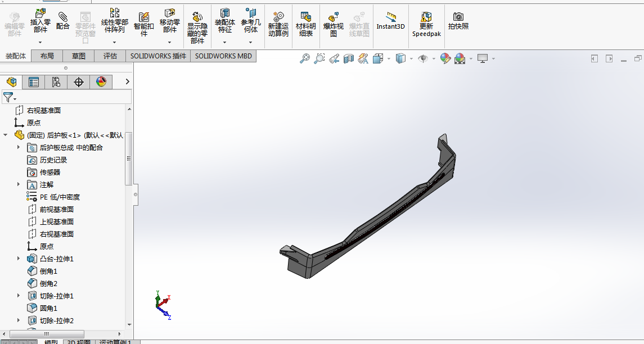Create New Motion Study (新建运动算例)

[278, 24]
